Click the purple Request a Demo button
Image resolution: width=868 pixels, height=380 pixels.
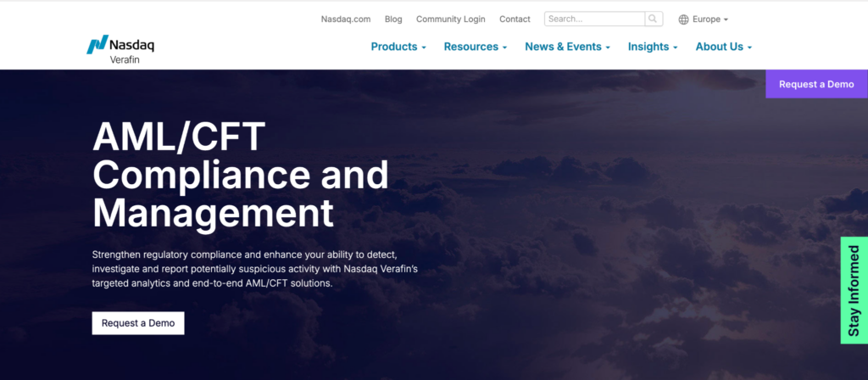(x=816, y=84)
